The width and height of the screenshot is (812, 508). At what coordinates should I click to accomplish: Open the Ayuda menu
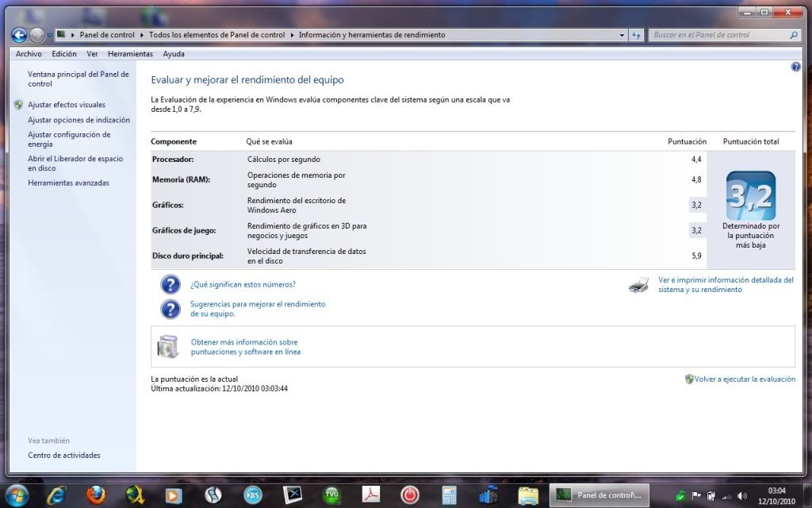pyautogui.click(x=174, y=54)
